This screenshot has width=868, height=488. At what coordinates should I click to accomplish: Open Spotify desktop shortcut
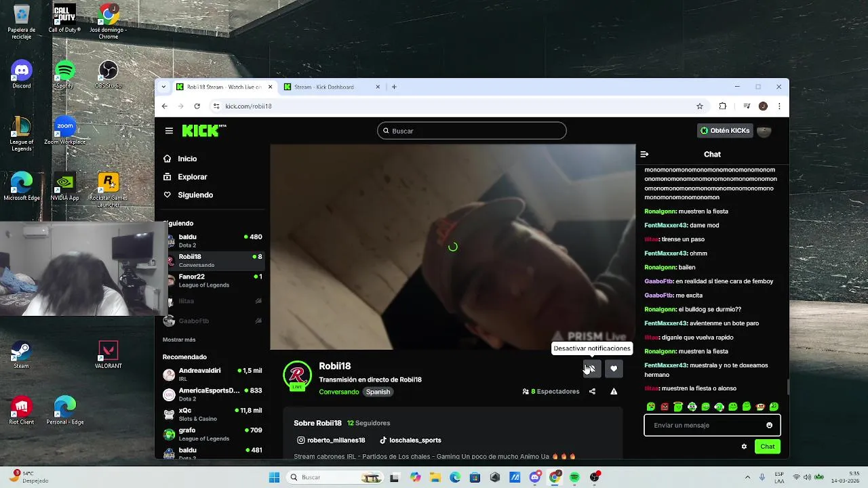(65, 75)
